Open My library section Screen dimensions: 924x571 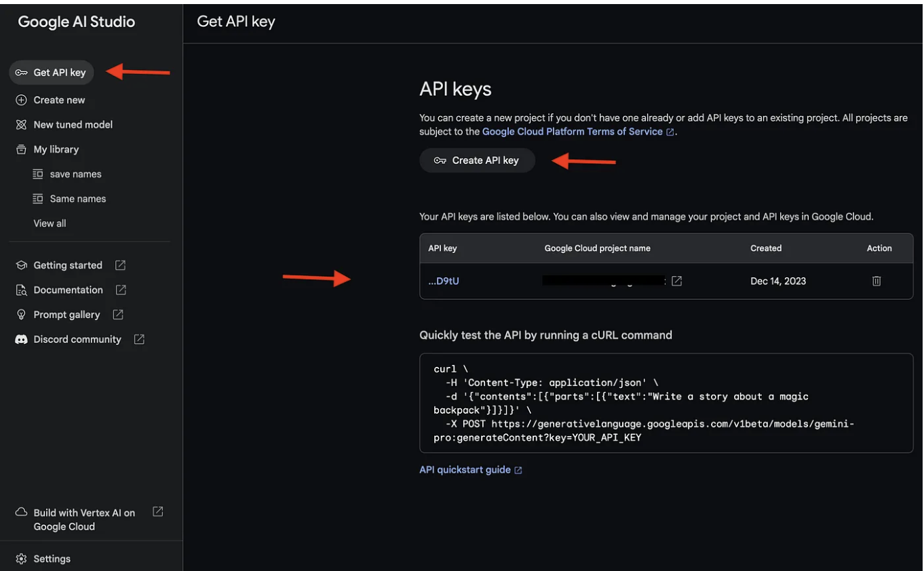56,149
